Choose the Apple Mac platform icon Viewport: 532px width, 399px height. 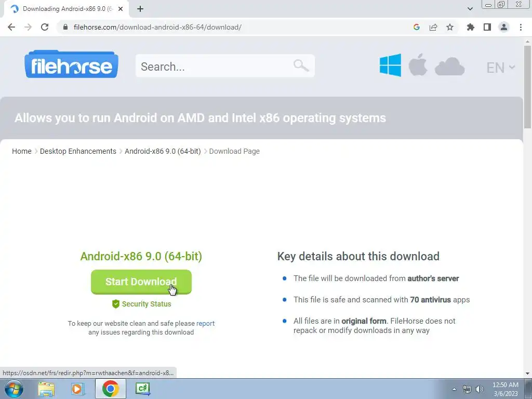click(x=418, y=65)
